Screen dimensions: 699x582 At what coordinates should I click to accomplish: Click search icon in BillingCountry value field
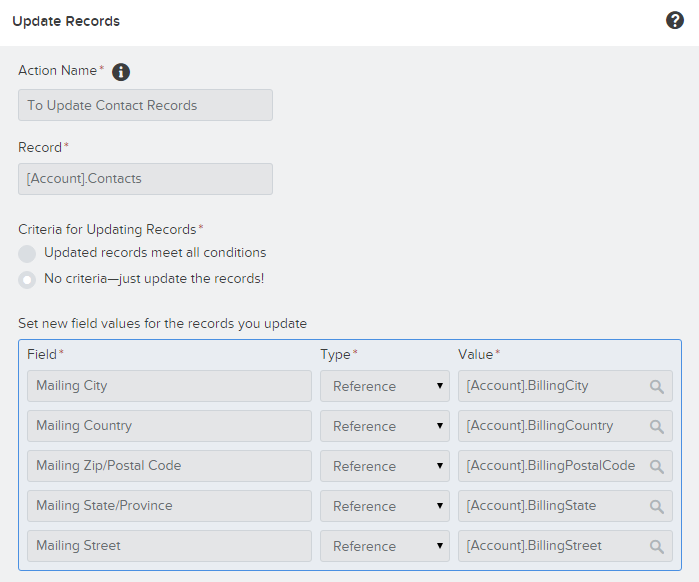coord(657,426)
